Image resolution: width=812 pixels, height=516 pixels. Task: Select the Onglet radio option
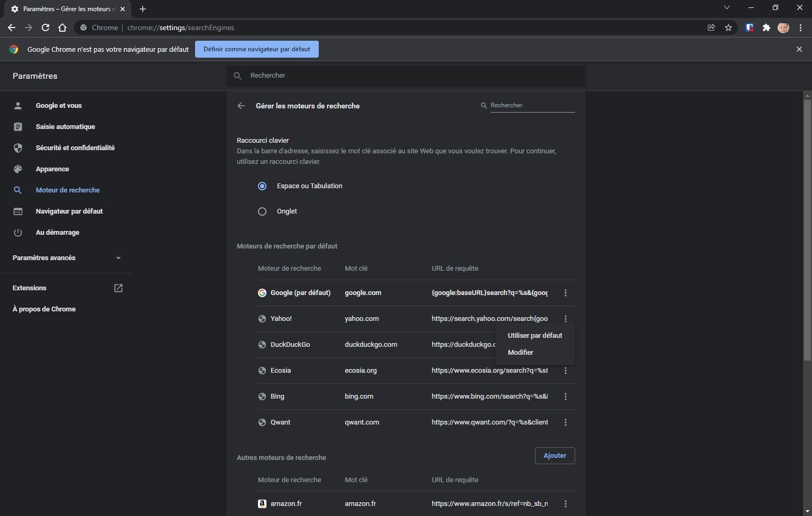click(x=262, y=211)
